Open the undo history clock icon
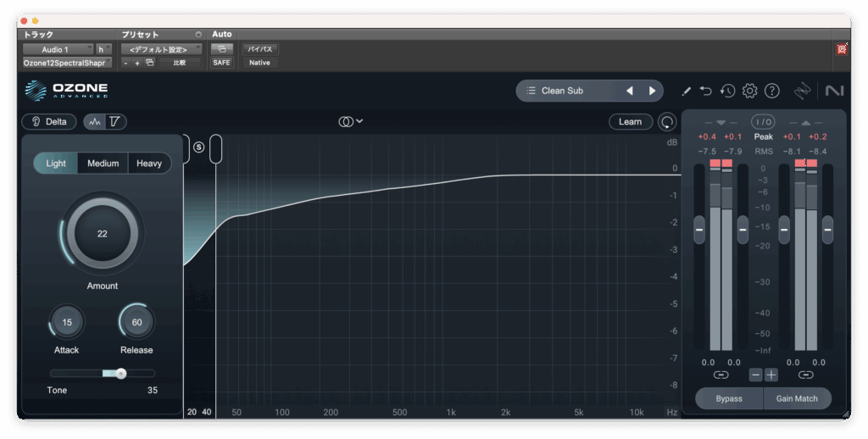This screenshot has height=439, width=868. [x=727, y=91]
